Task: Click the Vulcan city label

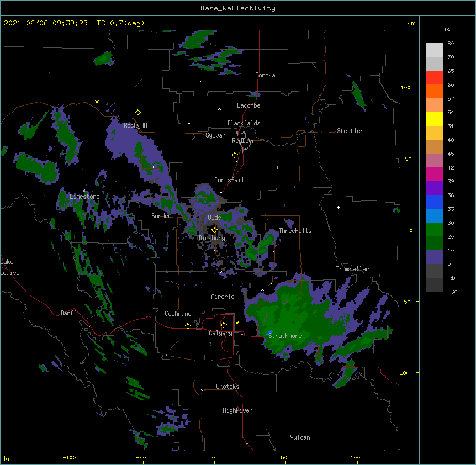Action: coord(300,437)
